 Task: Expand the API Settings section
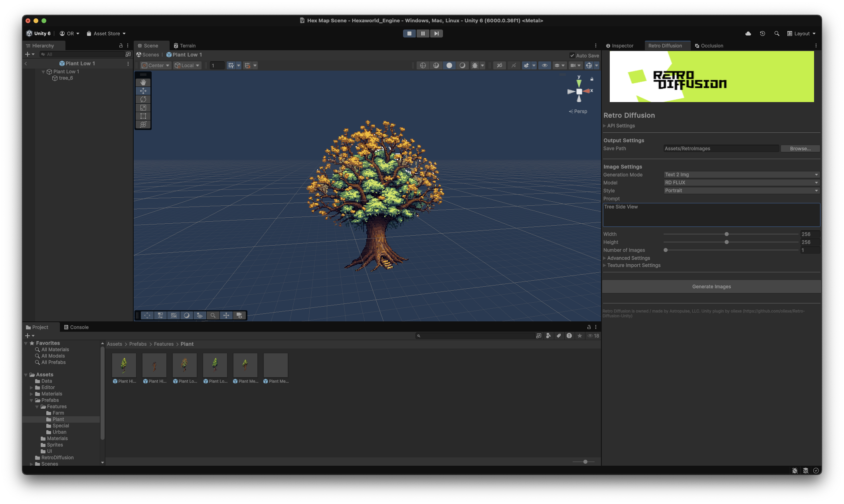point(621,126)
